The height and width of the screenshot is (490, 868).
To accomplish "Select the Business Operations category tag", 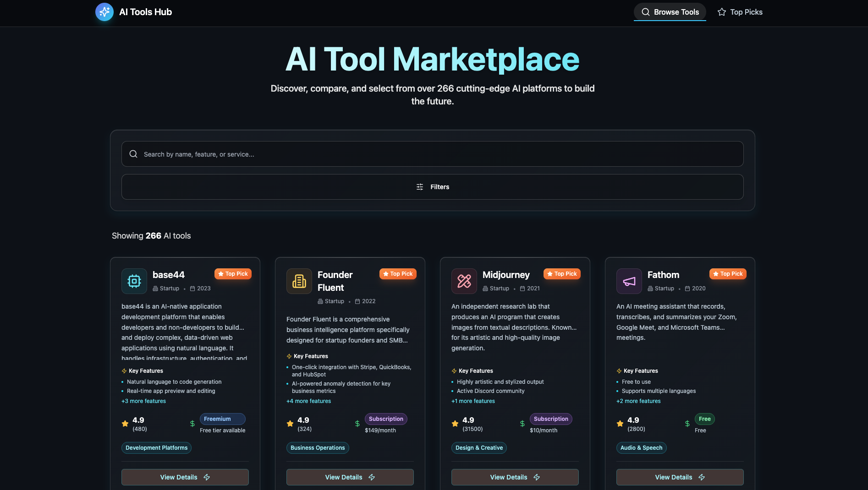I will point(318,448).
